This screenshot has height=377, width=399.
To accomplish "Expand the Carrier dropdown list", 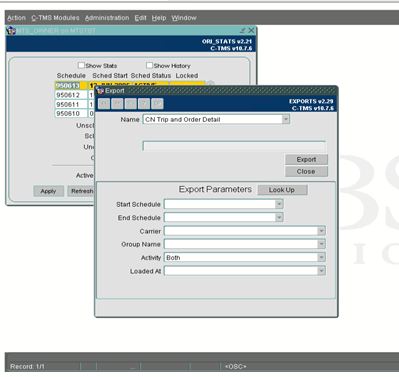I will pos(321,231).
